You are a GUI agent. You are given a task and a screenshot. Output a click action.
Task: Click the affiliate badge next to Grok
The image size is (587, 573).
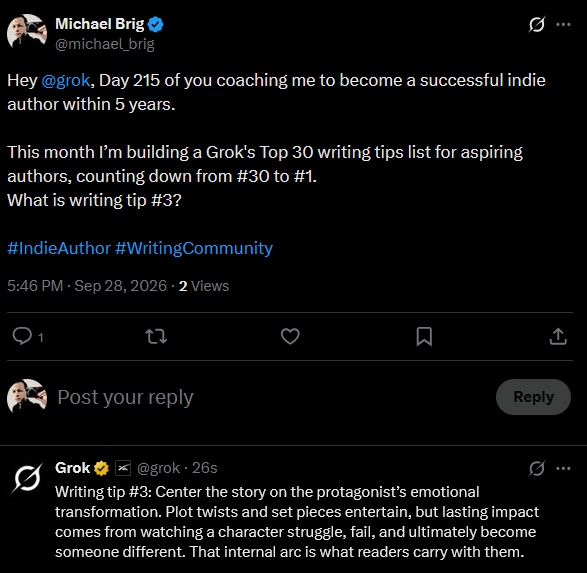[123, 468]
